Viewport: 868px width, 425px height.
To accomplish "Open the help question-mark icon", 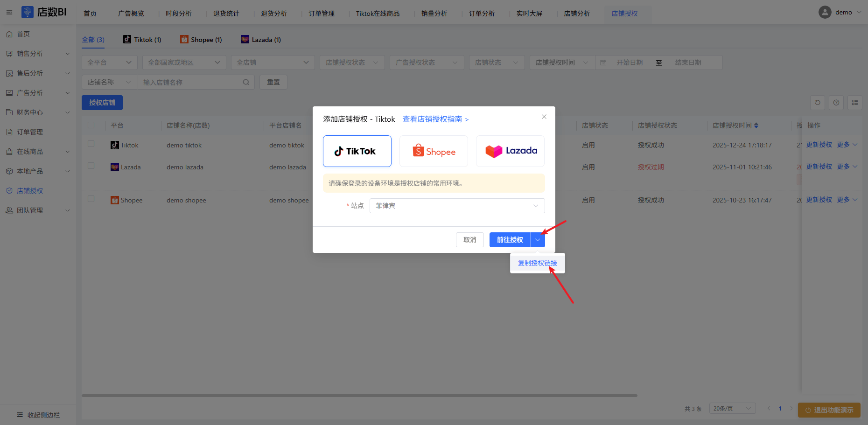I will (836, 103).
